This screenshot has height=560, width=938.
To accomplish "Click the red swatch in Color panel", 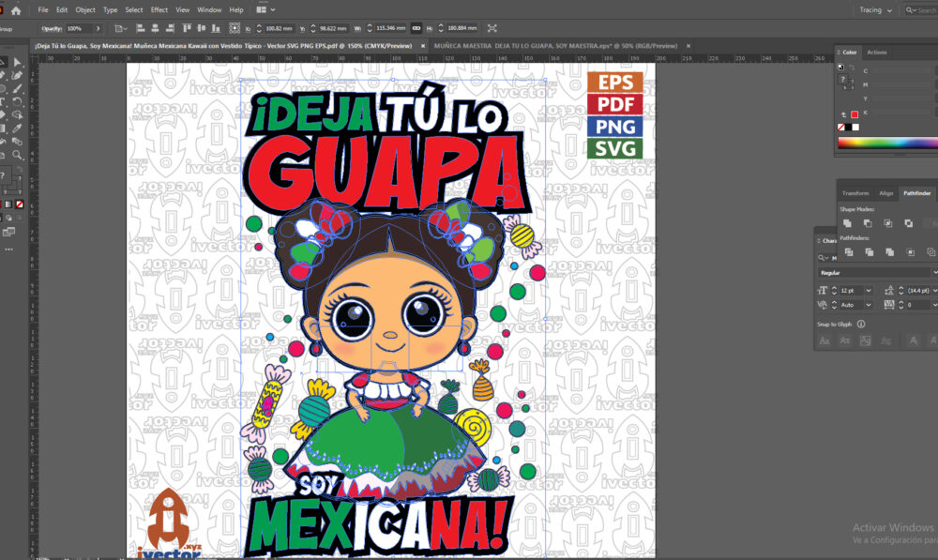I will coord(855,114).
